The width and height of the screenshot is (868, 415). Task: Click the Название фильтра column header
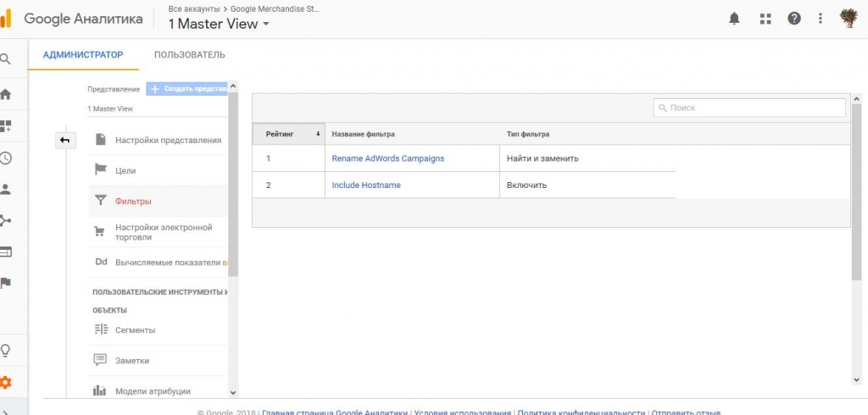363,135
